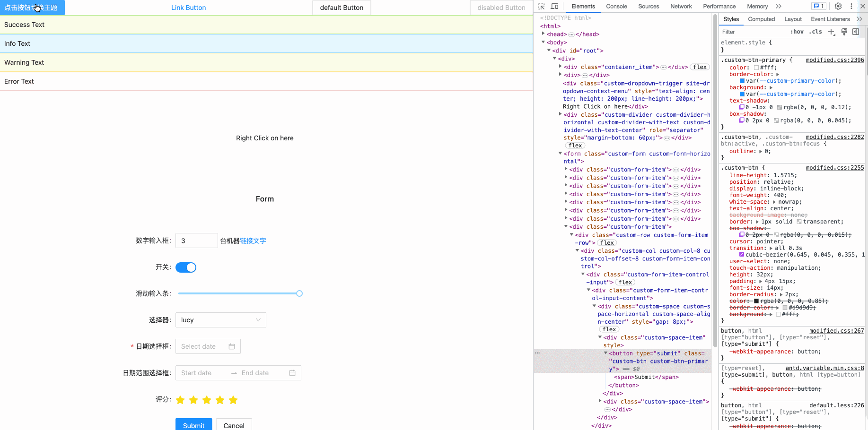This screenshot has width=868, height=430.
Task: Click the rendering brush icon in Styles pane
Action: (844, 32)
